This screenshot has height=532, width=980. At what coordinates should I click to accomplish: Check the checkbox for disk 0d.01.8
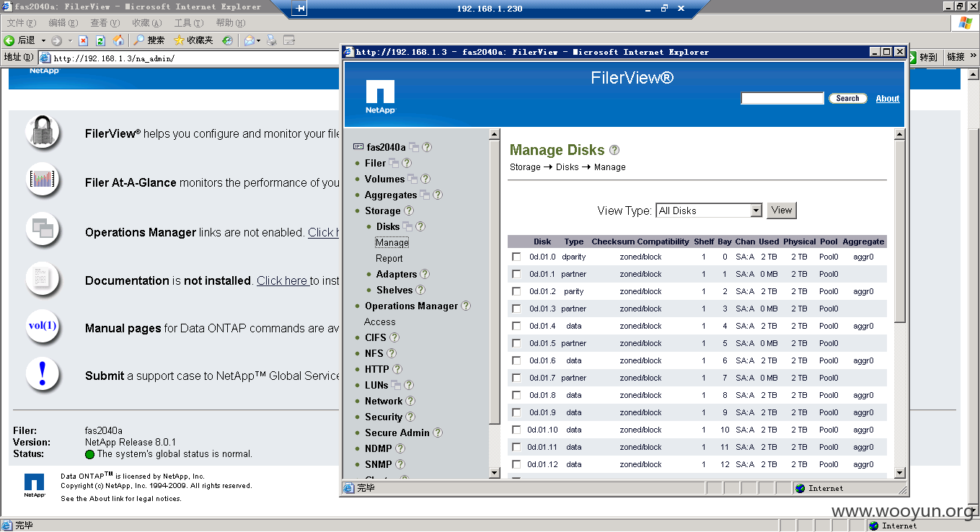click(x=516, y=395)
